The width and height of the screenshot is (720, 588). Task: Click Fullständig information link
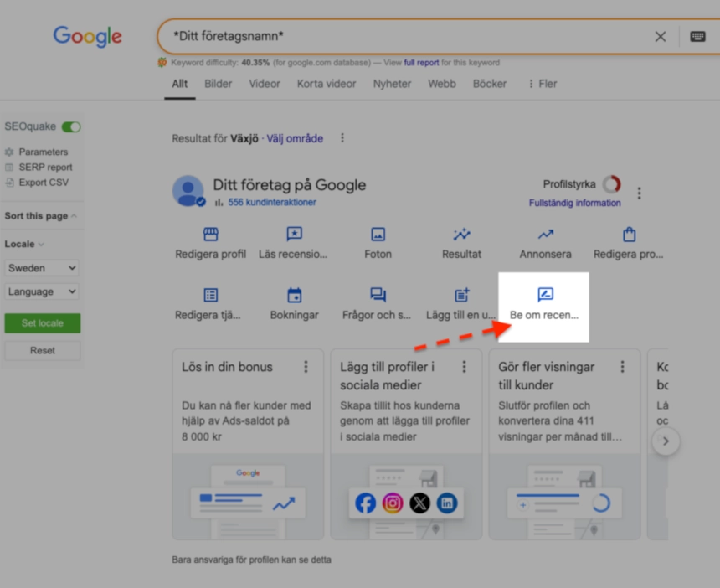pos(575,203)
